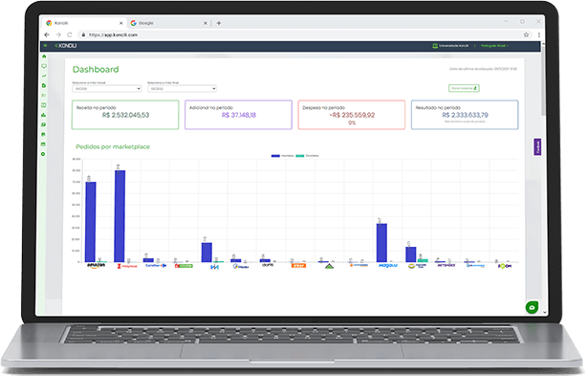Viewport: 588px width, 376px height.
Task: Click the red marketplace logo under the chart
Action: point(127,266)
